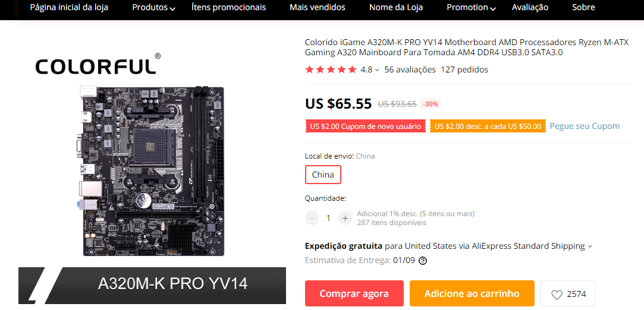Click the -30% discount badge
The image size is (644, 310).
431,104
